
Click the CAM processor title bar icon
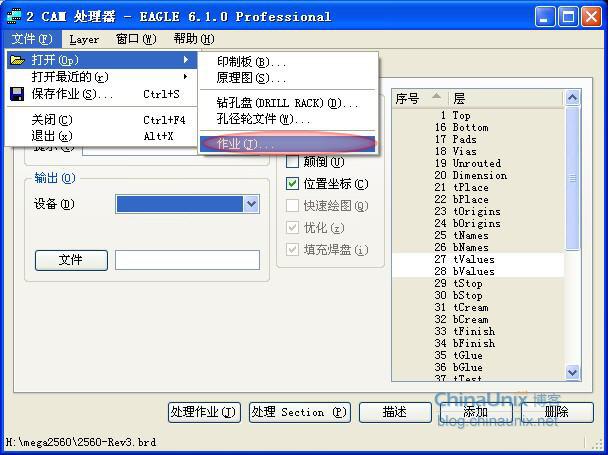click(14, 17)
